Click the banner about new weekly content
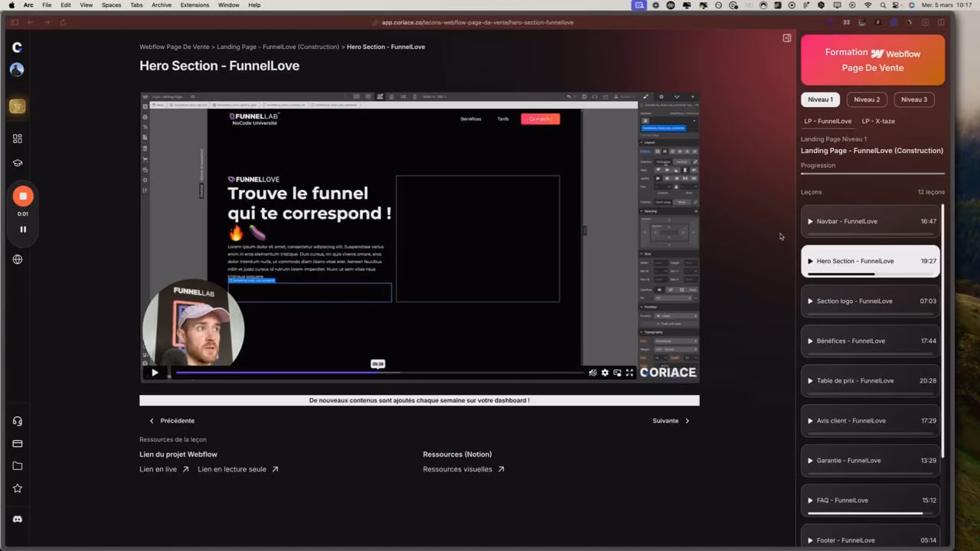This screenshot has height=551, width=980. point(419,400)
